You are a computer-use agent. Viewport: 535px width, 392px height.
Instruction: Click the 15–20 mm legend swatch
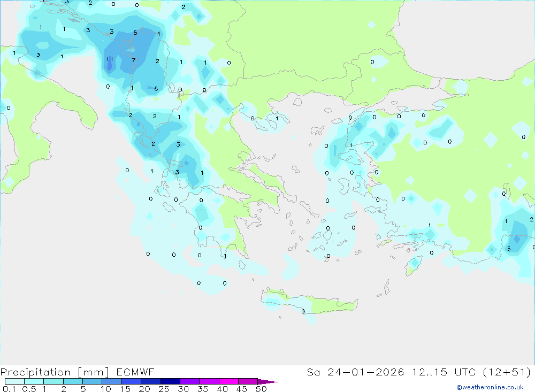coord(131,381)
